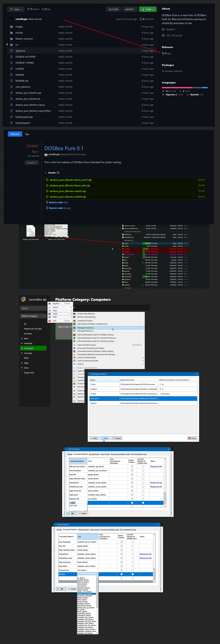The image size is (220, 644).
Task: Click the Tools toolbox icon in menu
Action: point(50,314)
